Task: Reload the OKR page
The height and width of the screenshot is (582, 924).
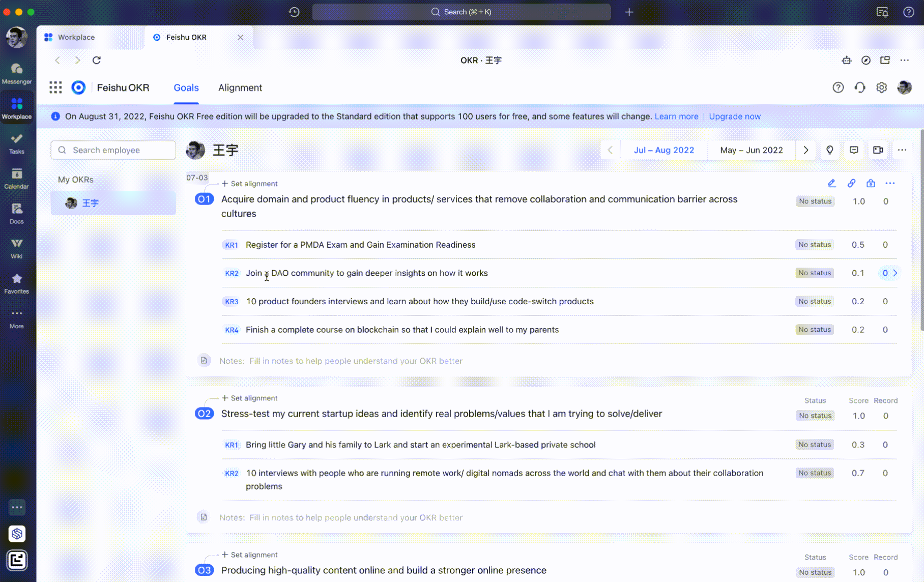Action: coord(97,60)
